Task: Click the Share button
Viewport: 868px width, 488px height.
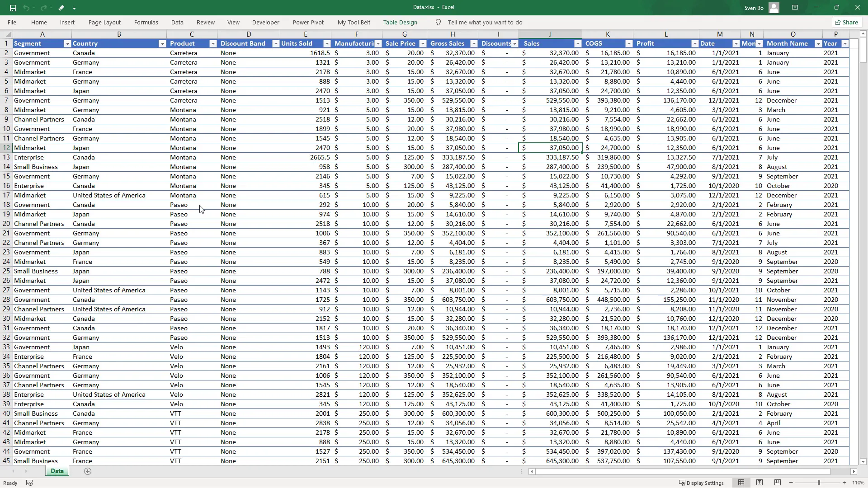Action: 846,23
